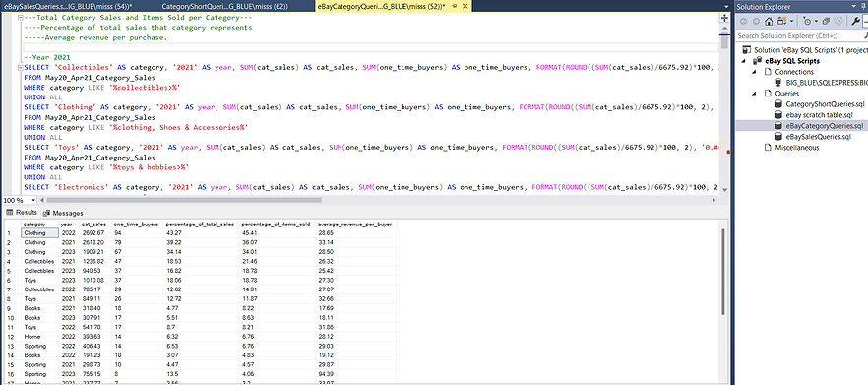Click the pending changes filter clock icon
Viewport: 868px width, 385px height.
807,21
